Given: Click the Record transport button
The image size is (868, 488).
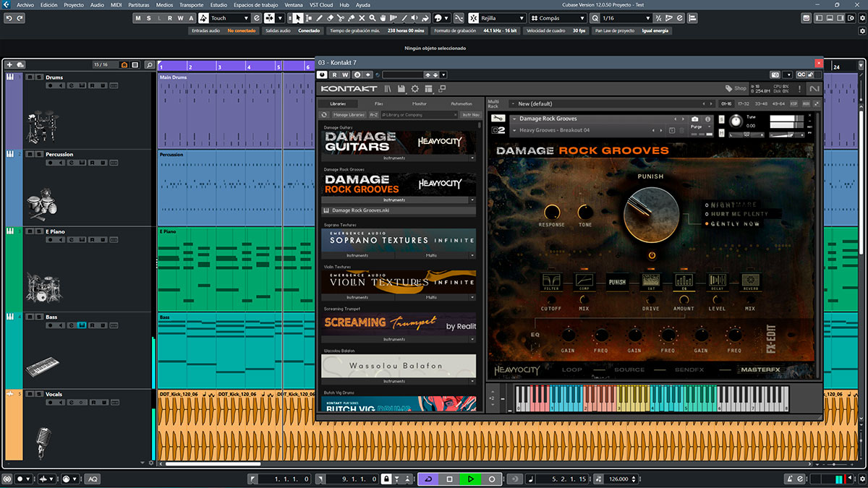Looking at the screenshot, I should (492, 479).
